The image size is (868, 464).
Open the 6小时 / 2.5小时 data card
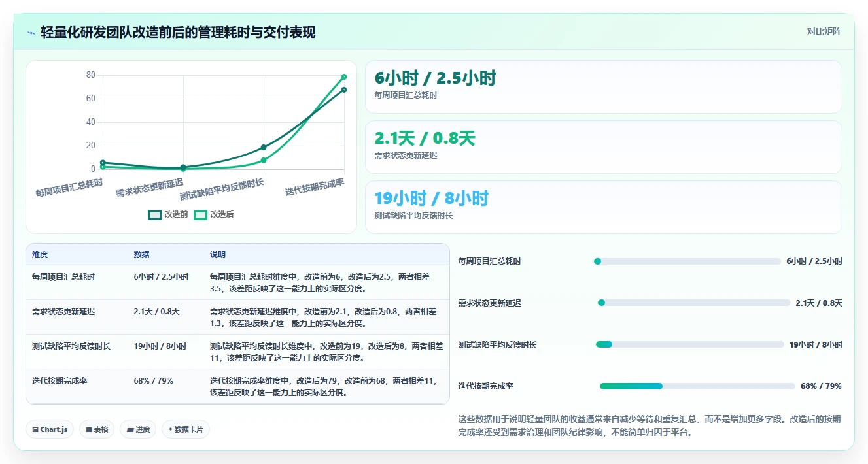coord(603,87)
